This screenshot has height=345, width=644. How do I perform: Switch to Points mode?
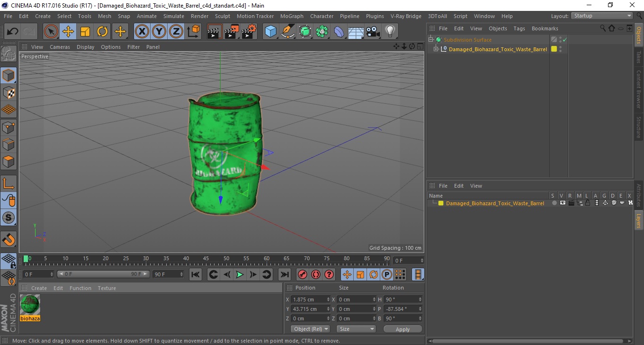[9, 127]
